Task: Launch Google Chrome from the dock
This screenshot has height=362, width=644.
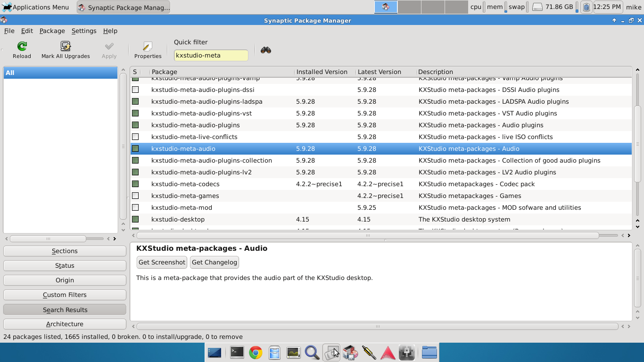Action: (x=256, y=353)
